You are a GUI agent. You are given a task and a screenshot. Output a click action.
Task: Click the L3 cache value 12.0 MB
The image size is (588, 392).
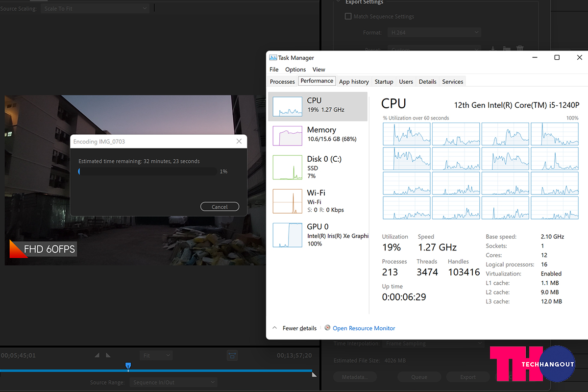click(551, 301)
